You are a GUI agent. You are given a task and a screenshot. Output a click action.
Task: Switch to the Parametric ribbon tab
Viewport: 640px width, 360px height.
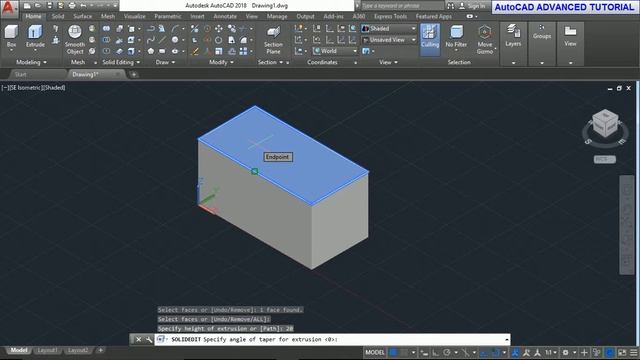point(167,16)
